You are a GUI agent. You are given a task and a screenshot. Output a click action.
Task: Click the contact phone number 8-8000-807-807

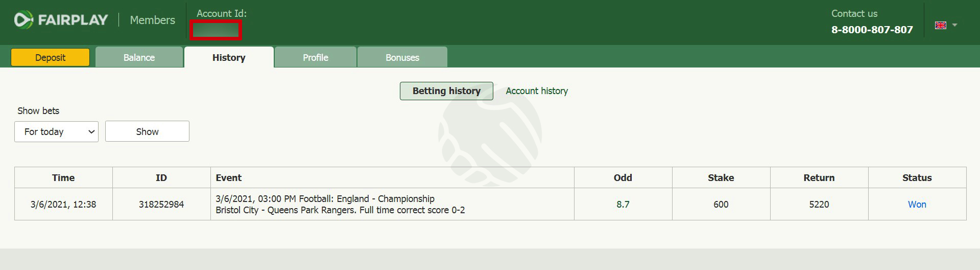(872, 30)
